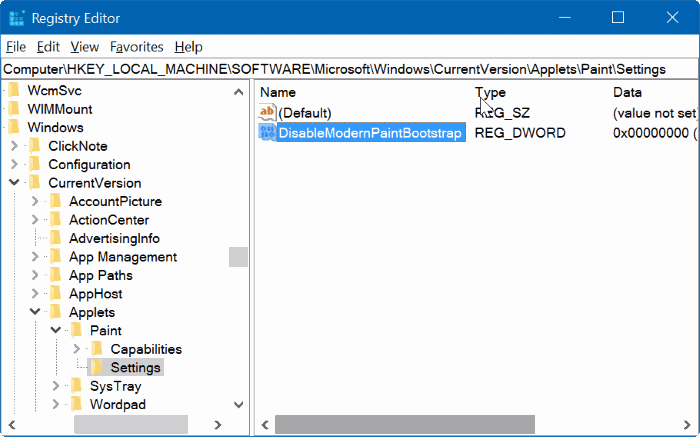
Task: Open the Help menu
Action: tap(188, 47)
